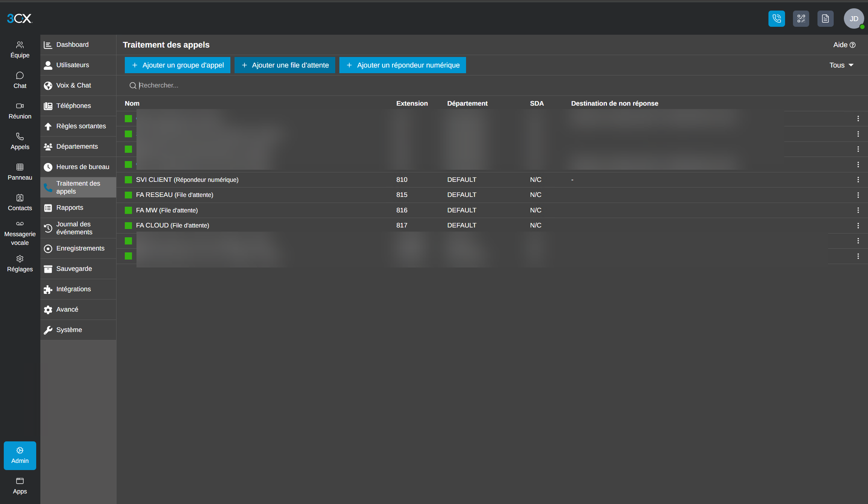
Task: Open the Chat section icon
Action: 20,75
